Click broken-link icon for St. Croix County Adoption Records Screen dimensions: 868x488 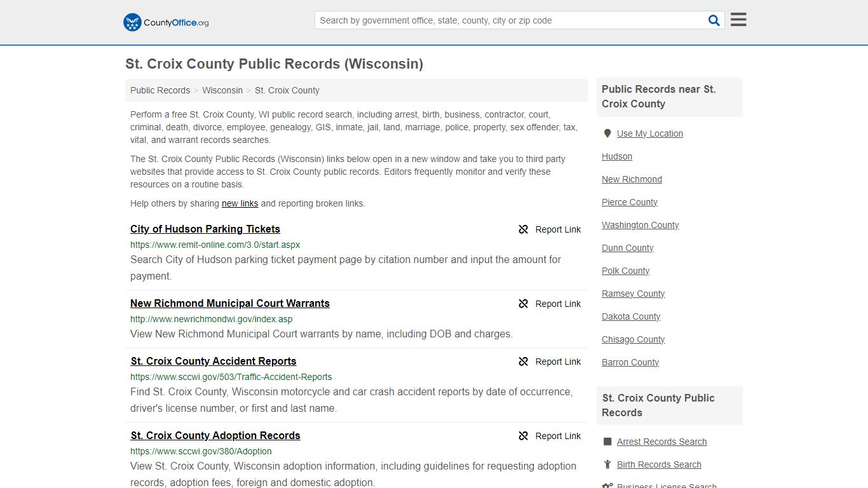(524, 436)
